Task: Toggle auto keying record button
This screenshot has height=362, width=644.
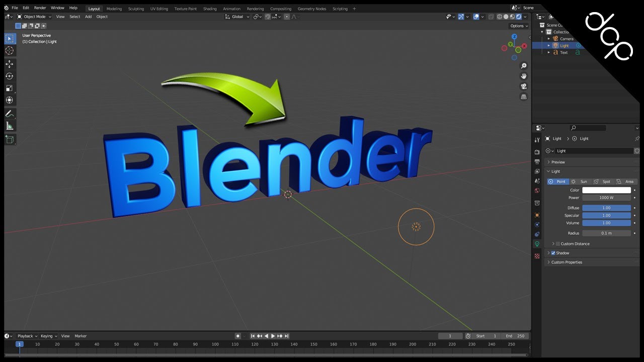Action: 237,336
